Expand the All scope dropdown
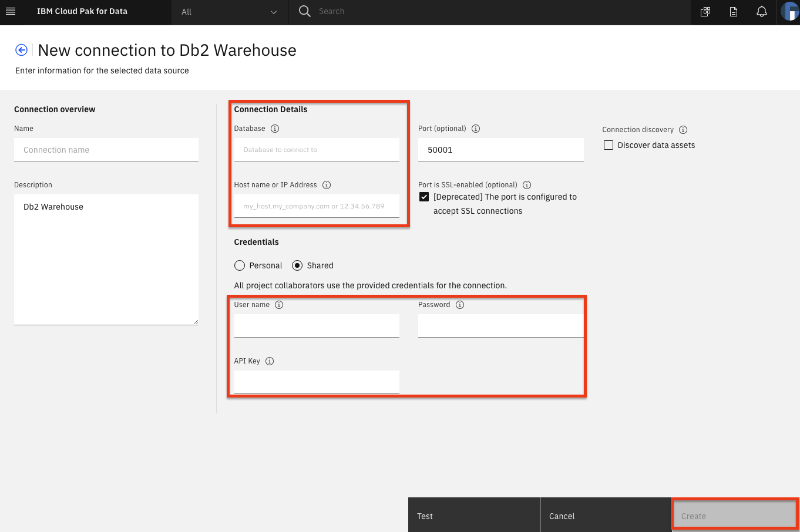 (x=230, y=12)
